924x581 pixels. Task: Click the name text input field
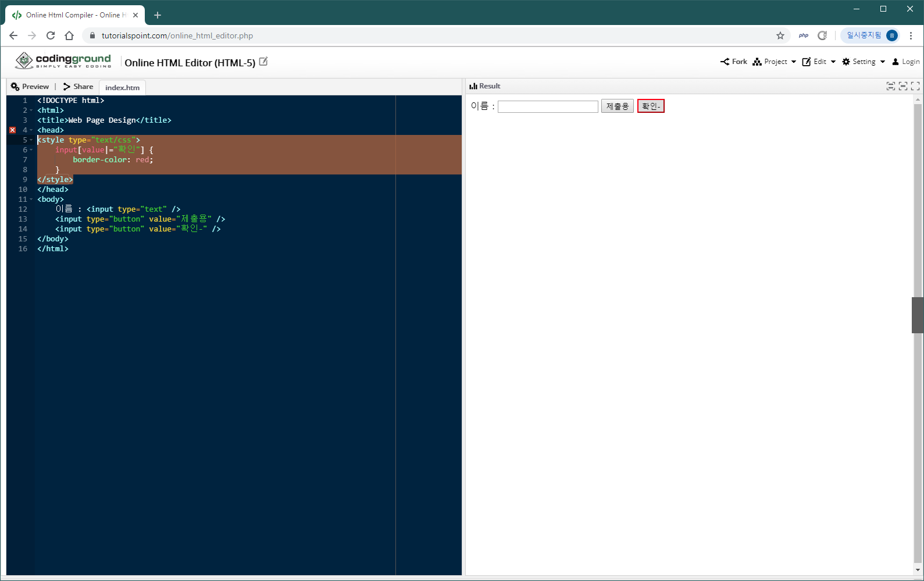pos(548,106)
